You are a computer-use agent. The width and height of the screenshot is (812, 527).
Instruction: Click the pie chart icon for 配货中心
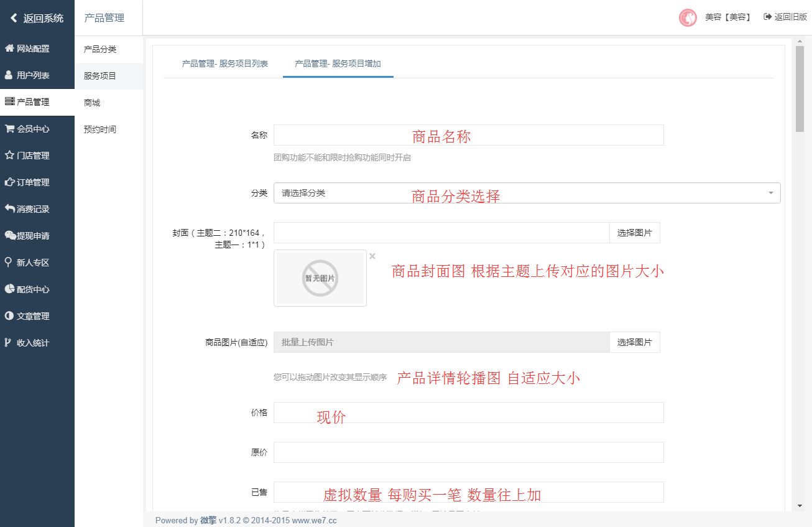coord(9,289)
